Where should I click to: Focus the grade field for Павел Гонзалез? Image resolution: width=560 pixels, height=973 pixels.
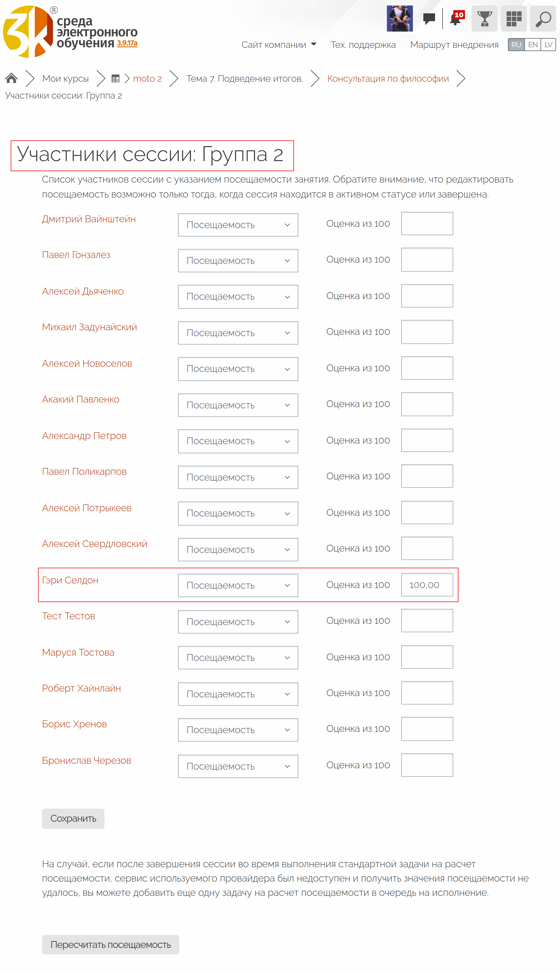tap(427, 260)
